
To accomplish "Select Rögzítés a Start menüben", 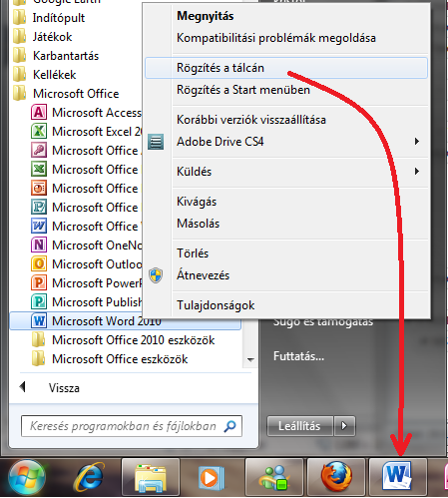I will pyautogui.click(x=243, y=90).
